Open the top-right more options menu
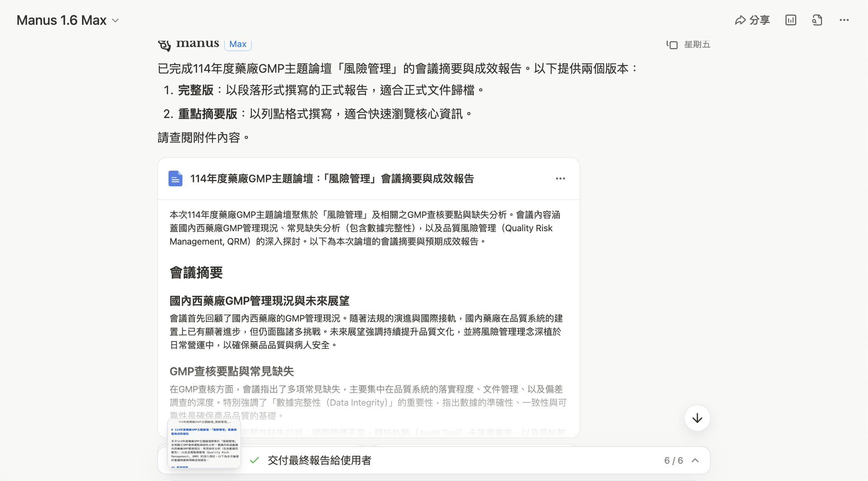The width and height of the screenshot is (868, 481). click(844, 20)
